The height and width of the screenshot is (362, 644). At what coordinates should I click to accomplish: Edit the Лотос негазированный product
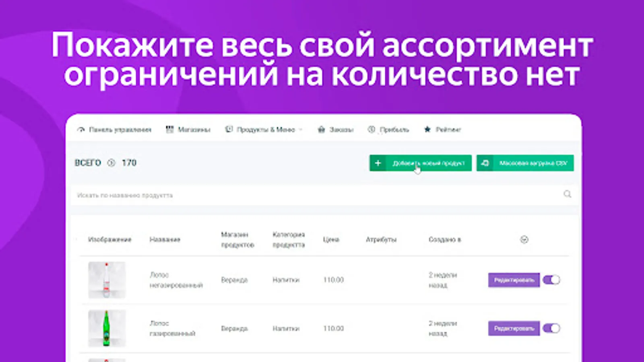514,280
